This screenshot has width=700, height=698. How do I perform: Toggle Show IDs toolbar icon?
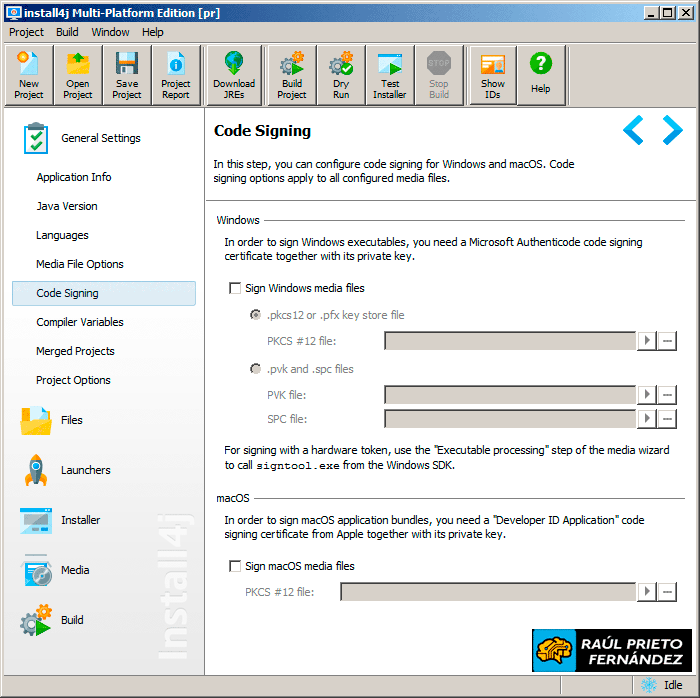click(x=493, y=75)
